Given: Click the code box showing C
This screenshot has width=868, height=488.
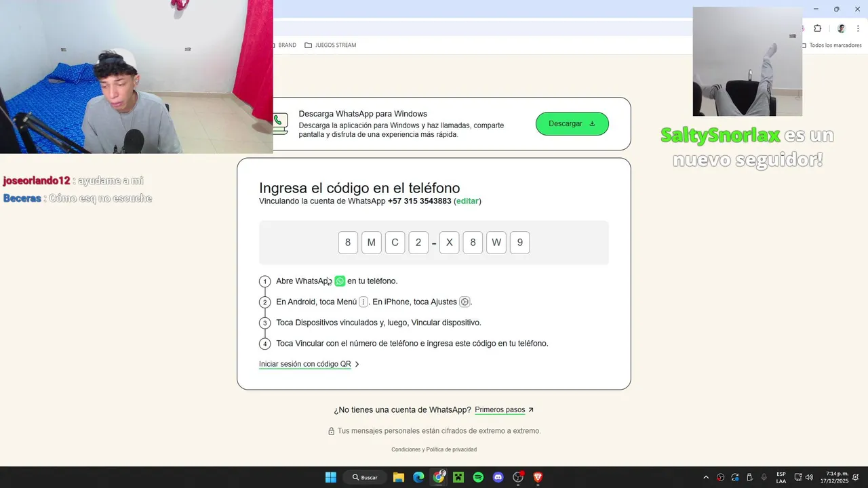Looking at the screenshot, I should 395,243.
